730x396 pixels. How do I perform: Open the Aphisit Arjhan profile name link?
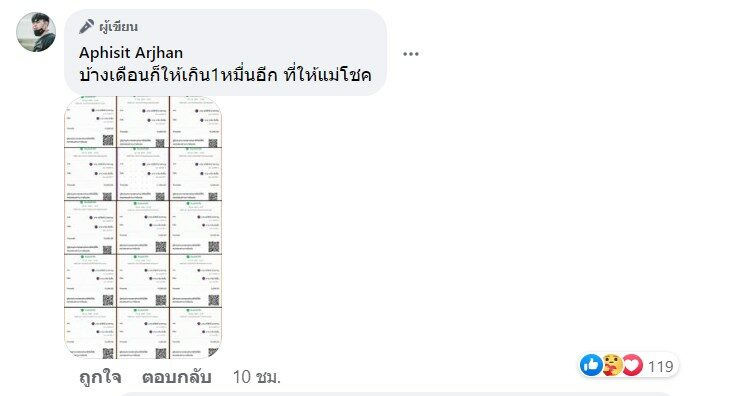point(131,53)
